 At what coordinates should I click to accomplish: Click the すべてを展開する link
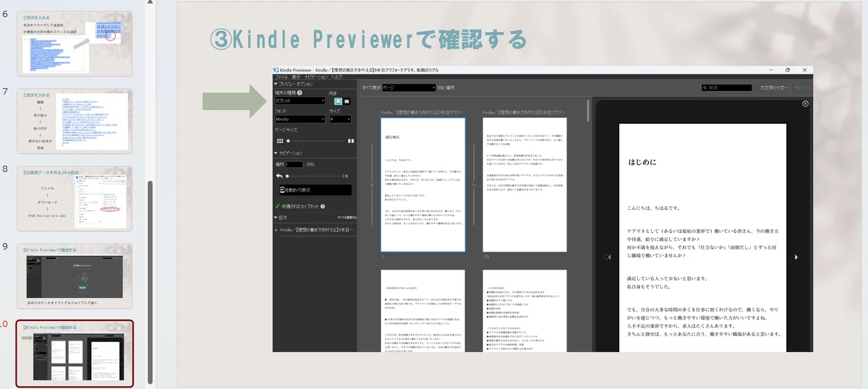pos(346,217)
